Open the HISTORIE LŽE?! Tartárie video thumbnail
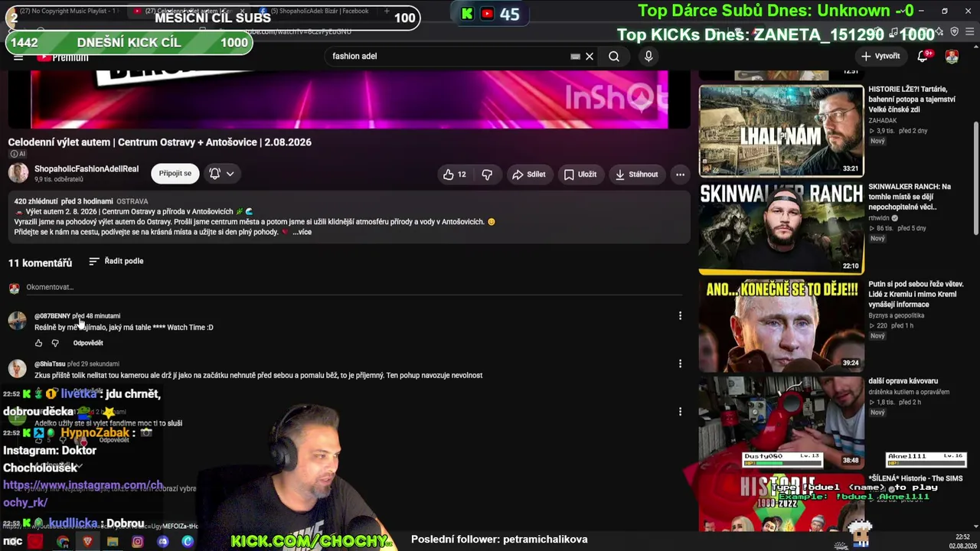 tap(781, 131)
